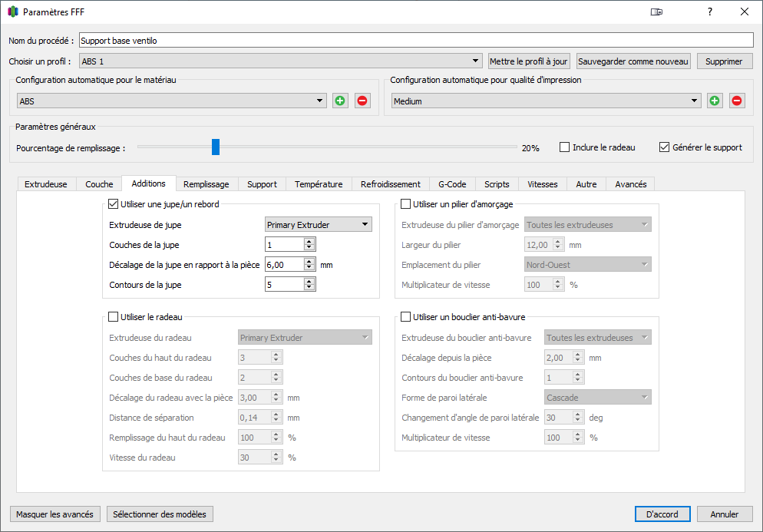Remove the Medium print quality configuration
This screenshot has width=763, height=532.
[x=737, y=101]
